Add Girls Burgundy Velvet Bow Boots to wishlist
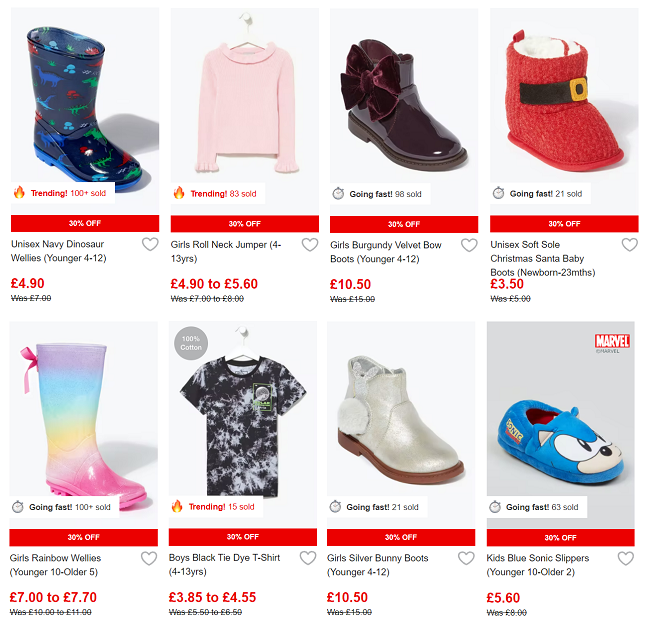This screenshot has height=627, width=650. [469, 245]
